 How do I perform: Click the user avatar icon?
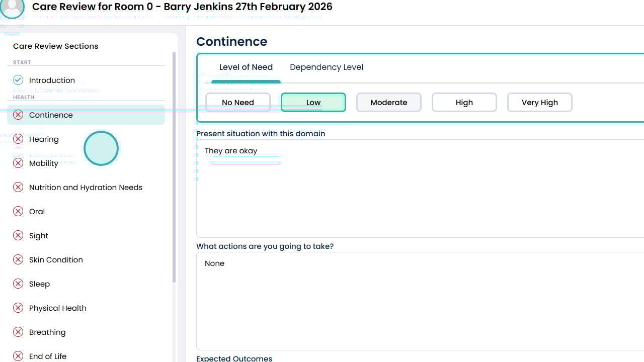pos(12,8)
